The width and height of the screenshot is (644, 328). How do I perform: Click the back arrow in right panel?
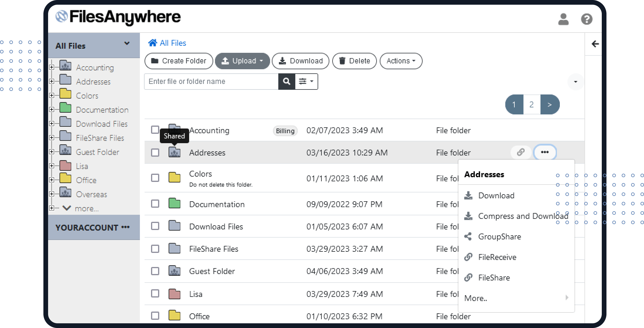pos(595,44)
